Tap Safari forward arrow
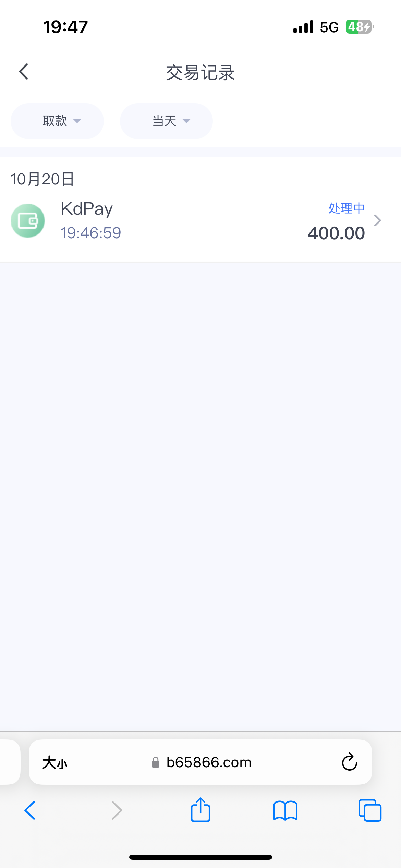The image size is (401, 868). coord(117,811)
